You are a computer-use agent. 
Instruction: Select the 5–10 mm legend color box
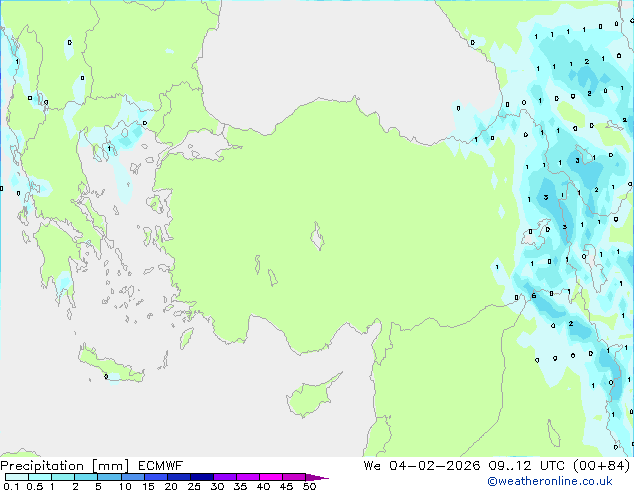(x=109, y=477)
